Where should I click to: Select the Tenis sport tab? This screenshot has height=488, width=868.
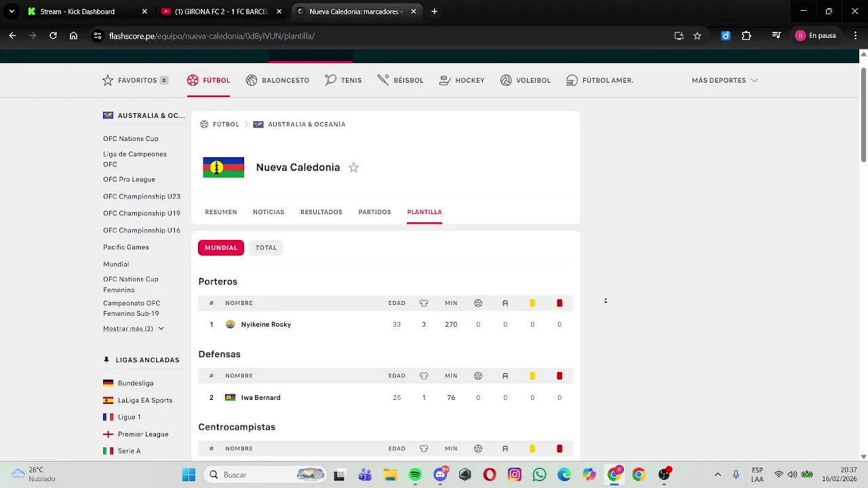343,80
